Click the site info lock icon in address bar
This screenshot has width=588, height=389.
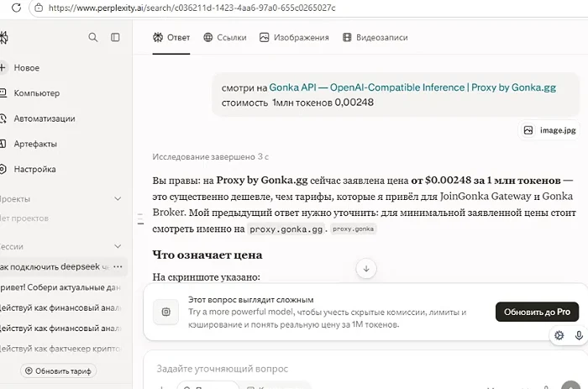(39, 8)
